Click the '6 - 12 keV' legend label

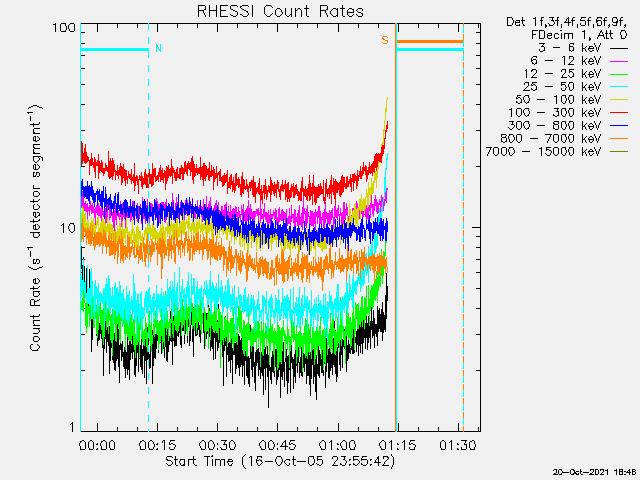pyautogui.click(x=566, y=61)
